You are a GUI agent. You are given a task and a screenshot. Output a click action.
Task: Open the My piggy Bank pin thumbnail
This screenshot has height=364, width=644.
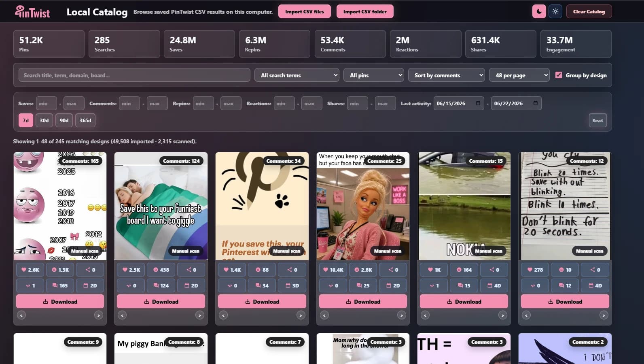point(161,349)
